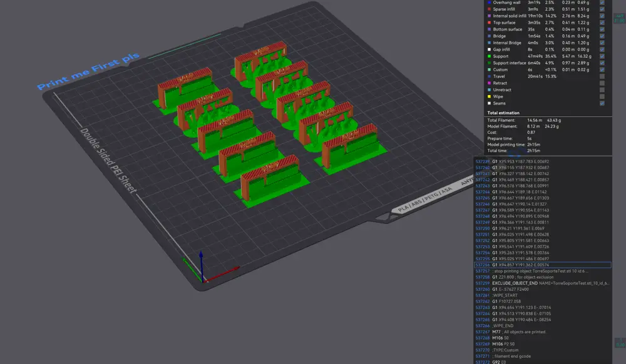
Task: Click the Model printing time 2h15m value
Action: [533, 144]
